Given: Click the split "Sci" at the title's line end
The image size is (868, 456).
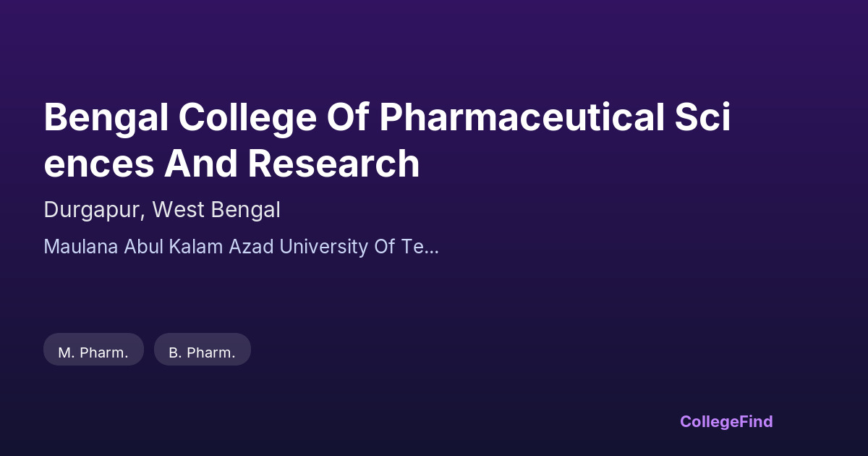Looking at the screenshot, I should pyautogui.click(x=702, y=117).
